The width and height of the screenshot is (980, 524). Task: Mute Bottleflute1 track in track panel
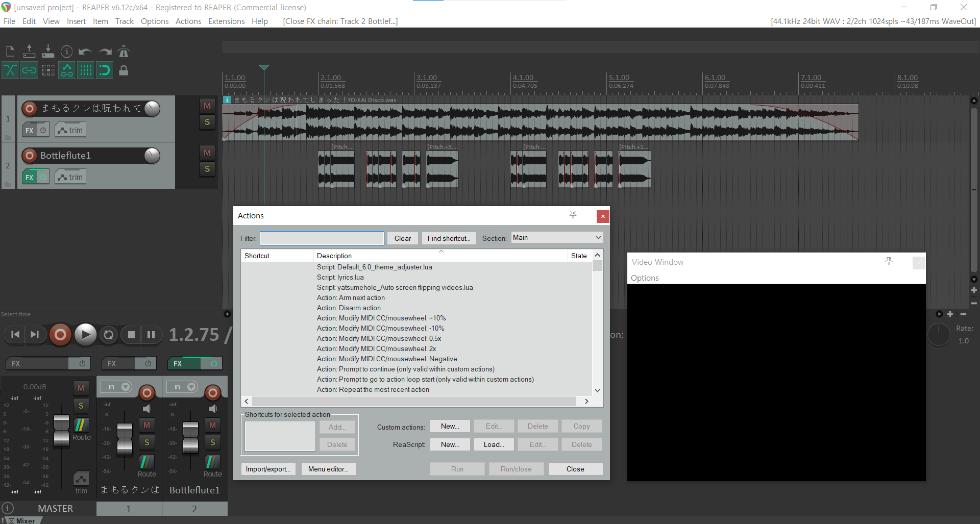[x=207, y=153]
